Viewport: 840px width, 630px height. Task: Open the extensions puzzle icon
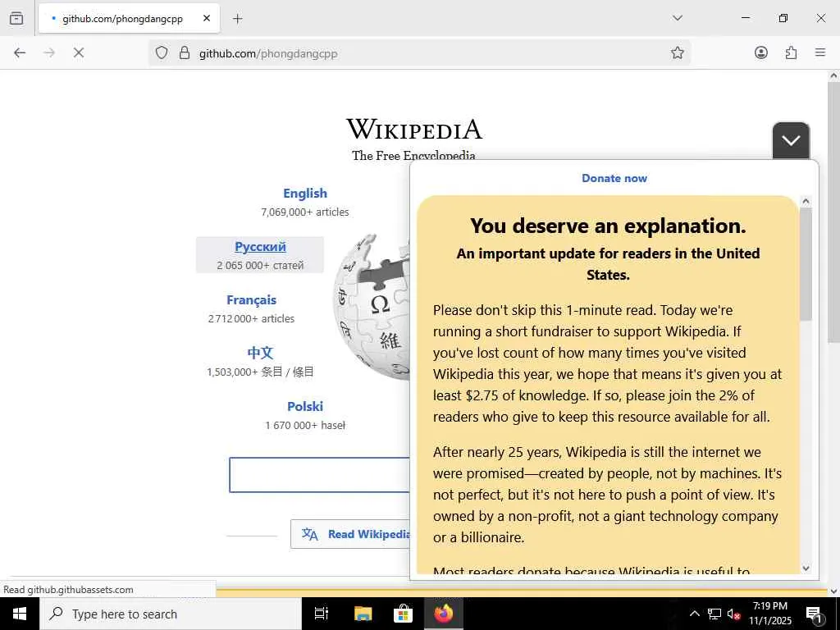(791, 52)
